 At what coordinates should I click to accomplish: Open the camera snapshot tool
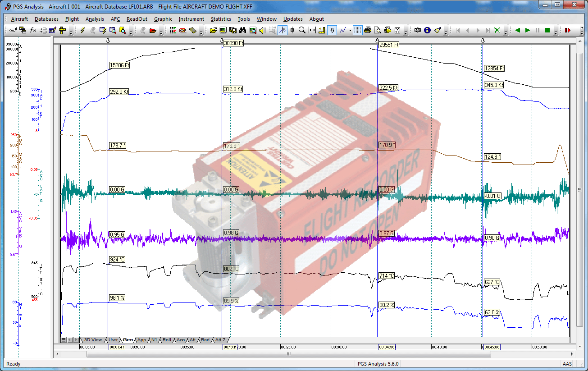point(418,30)
